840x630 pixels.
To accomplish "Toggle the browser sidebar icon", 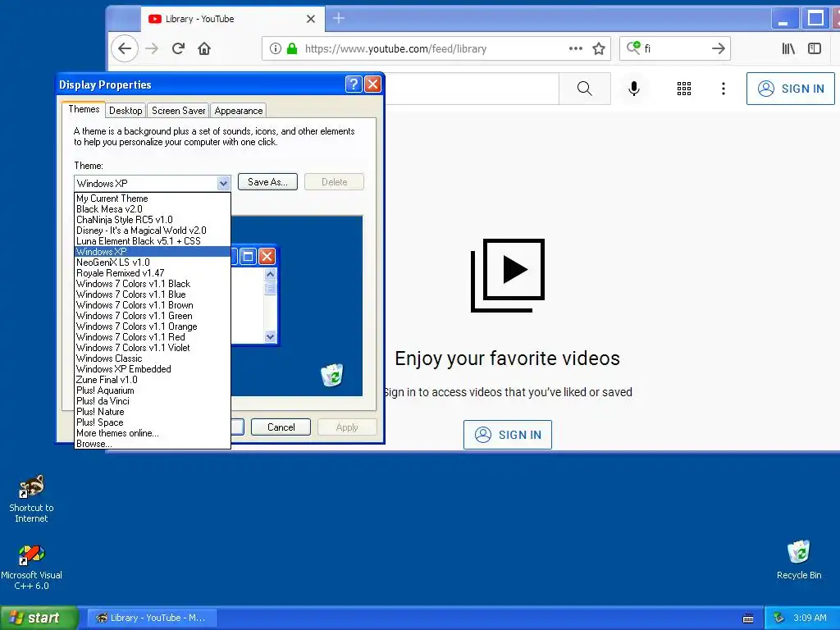I will point(815,48).
